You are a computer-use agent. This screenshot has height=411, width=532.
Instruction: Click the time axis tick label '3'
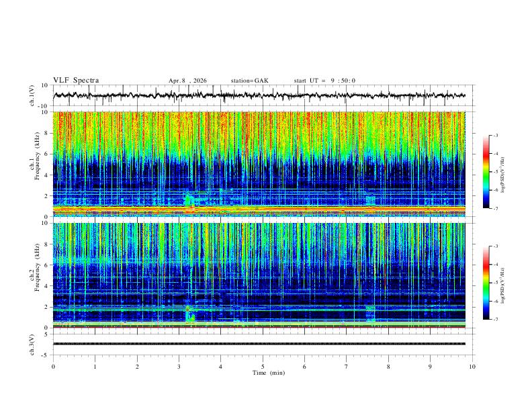click(x=179, y=367)
